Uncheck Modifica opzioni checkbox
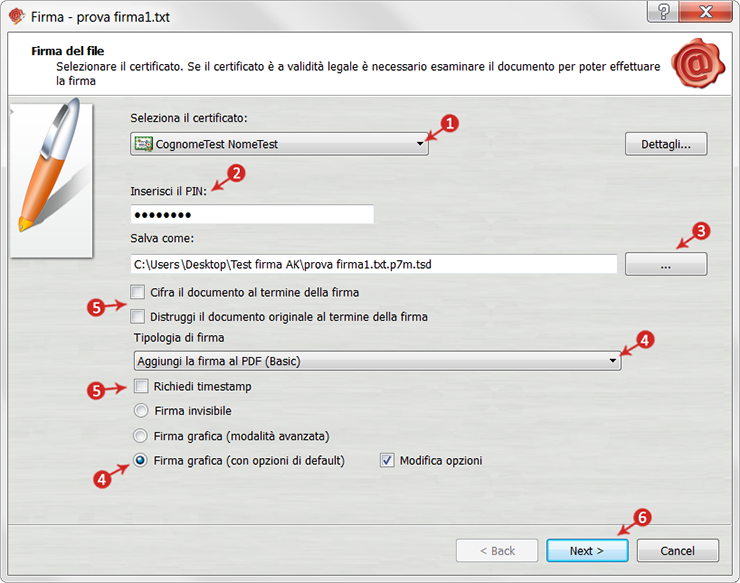740x583 pixels. [387, 460]
